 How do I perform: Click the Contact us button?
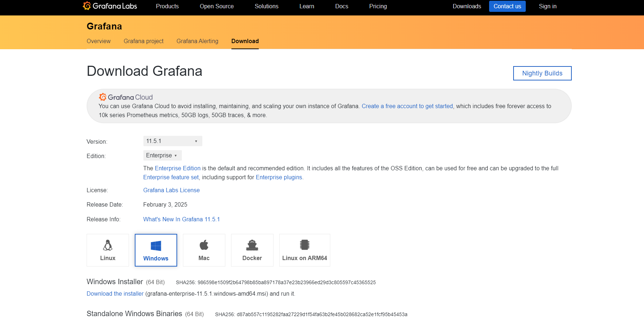507,6
